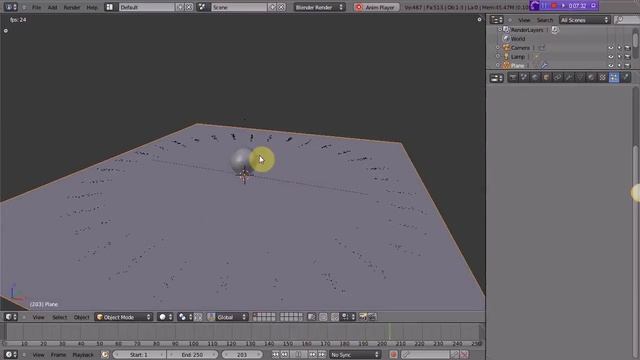Open the pivot point dropdown
Screen dimensions: 640x360
coord(184,317)
